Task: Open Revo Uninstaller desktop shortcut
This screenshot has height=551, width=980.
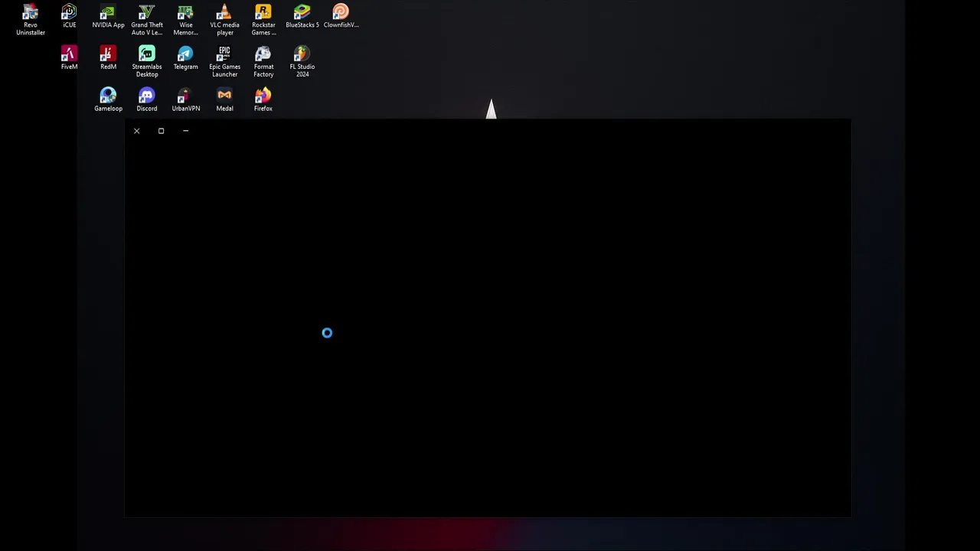Action: (x=31, y=20)
